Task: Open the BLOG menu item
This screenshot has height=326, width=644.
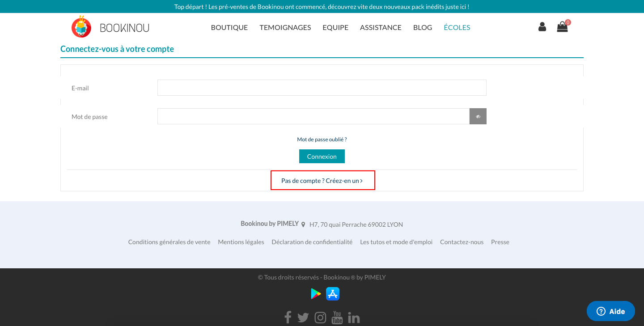Action: pyautogui.click(x=423, y=27)
